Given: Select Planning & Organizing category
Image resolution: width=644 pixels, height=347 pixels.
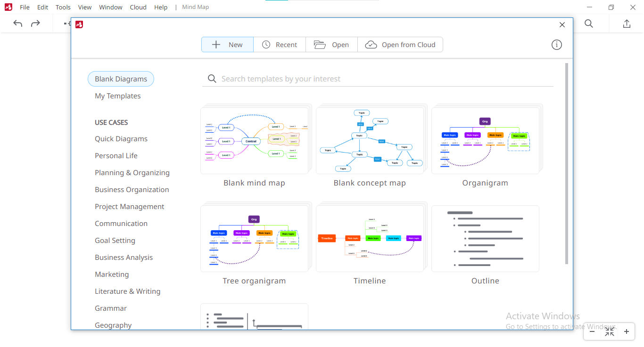Looking at the screenshot, I should pos(132,173).
